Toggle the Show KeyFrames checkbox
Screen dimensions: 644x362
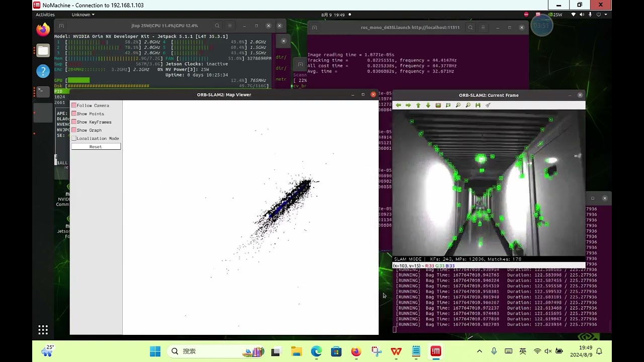pos(74,122)
